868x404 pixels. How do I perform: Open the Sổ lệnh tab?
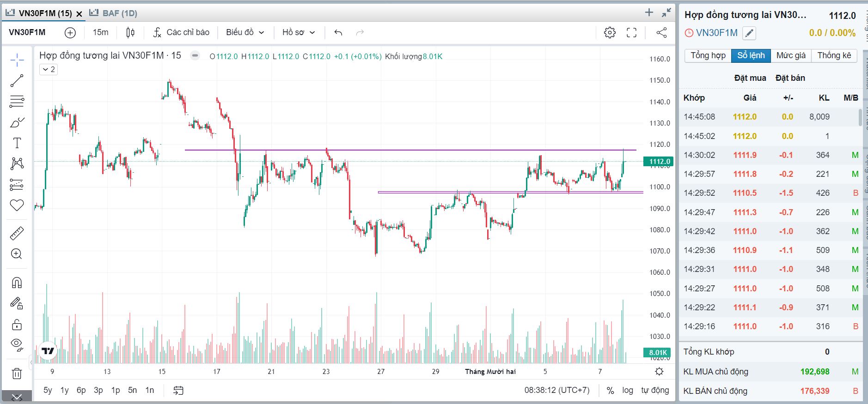(x=751, y=55)
